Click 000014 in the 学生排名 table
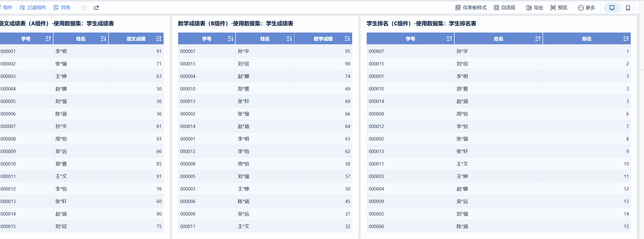Image resolution: width=644 pixels, height=239 pixels. coord(376,101)
